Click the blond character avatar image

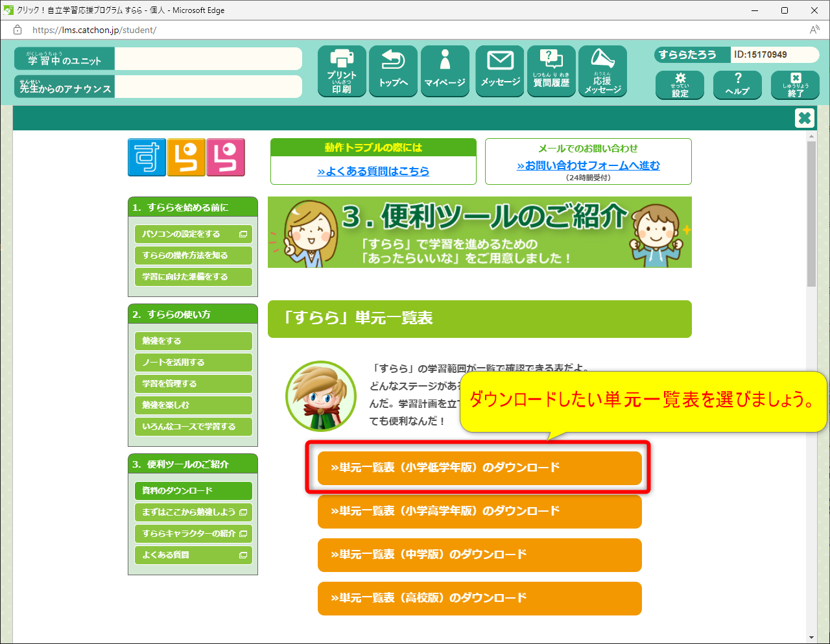321,396
